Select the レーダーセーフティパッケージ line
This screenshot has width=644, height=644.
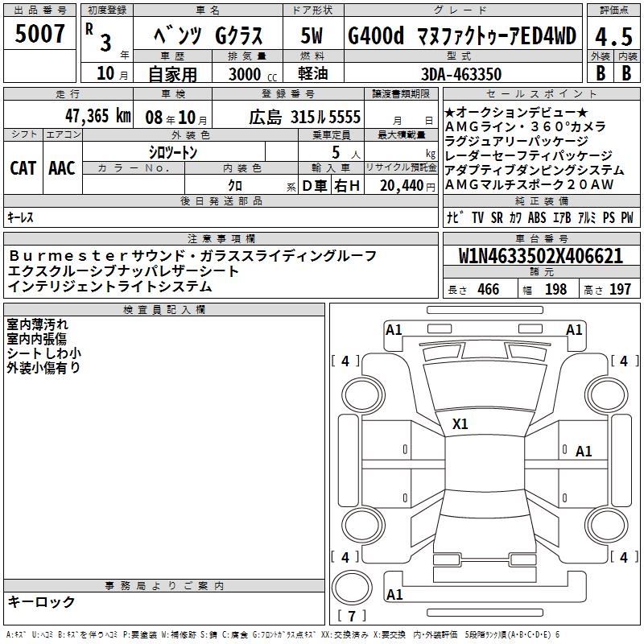coord(529,155)
